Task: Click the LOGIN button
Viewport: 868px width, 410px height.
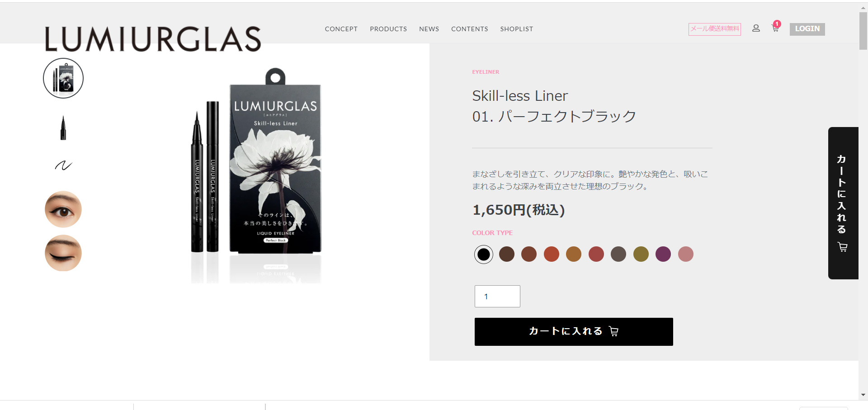Action: [x=807, y=29]
